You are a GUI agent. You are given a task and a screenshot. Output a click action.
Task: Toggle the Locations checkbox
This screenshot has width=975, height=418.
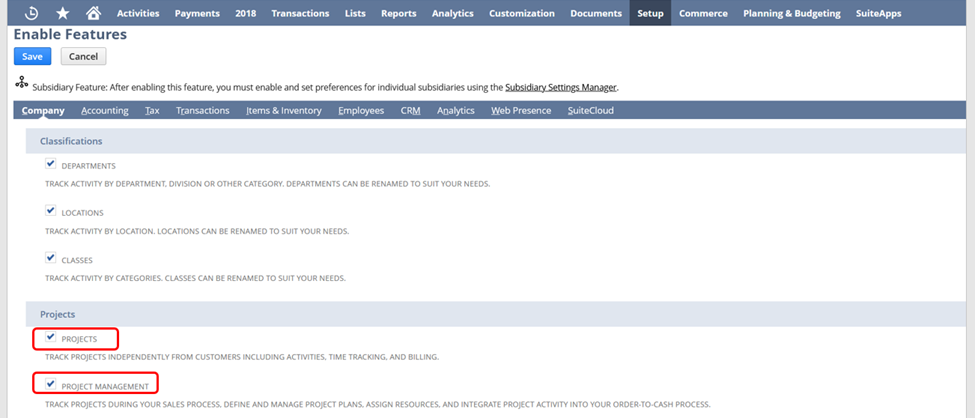click(x=51, y=210)
